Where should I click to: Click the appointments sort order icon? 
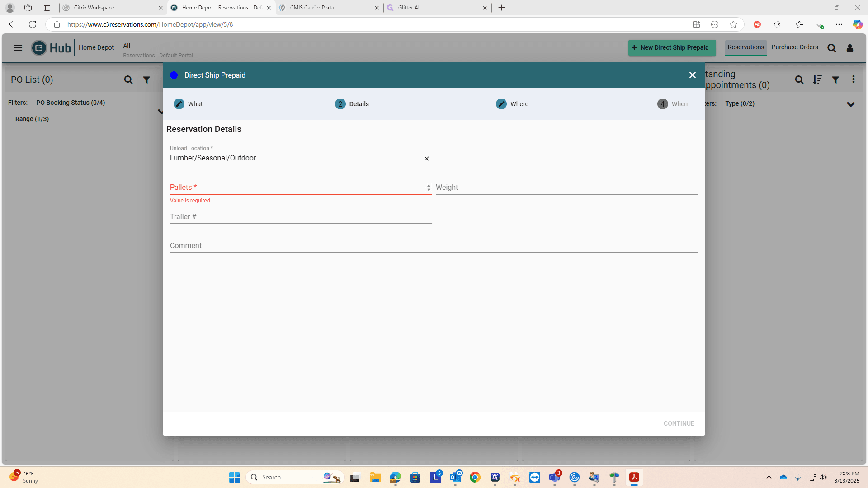pyautogui.click(x=817, y=80)
